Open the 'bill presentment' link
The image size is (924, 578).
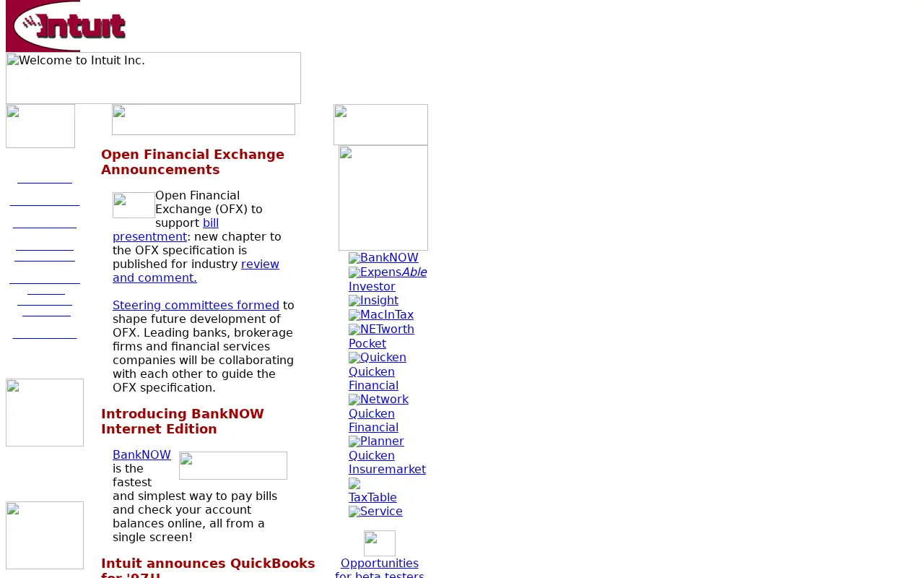165,230
